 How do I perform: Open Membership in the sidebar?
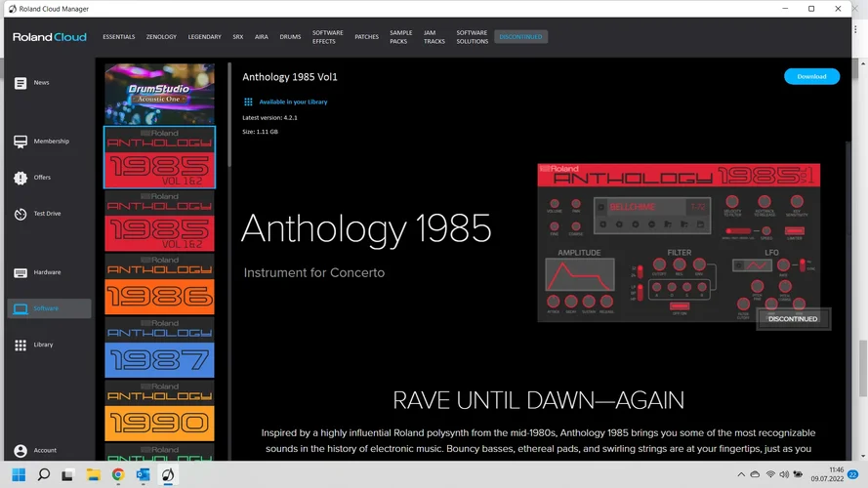click(x=21, y=142)
